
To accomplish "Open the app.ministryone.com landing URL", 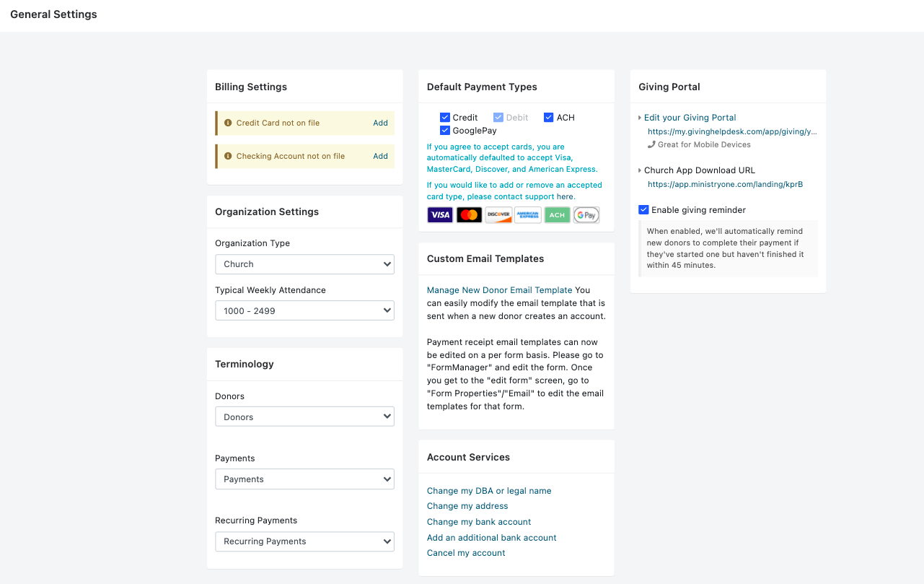I will click(725, 184).
